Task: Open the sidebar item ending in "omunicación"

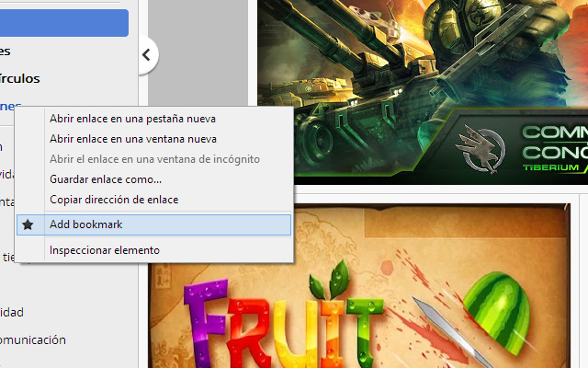Action: (33, 339)
